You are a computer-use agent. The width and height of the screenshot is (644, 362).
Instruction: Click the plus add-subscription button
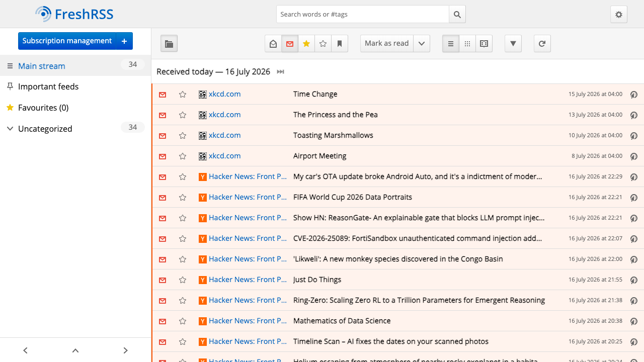click(x=124, y=41)
